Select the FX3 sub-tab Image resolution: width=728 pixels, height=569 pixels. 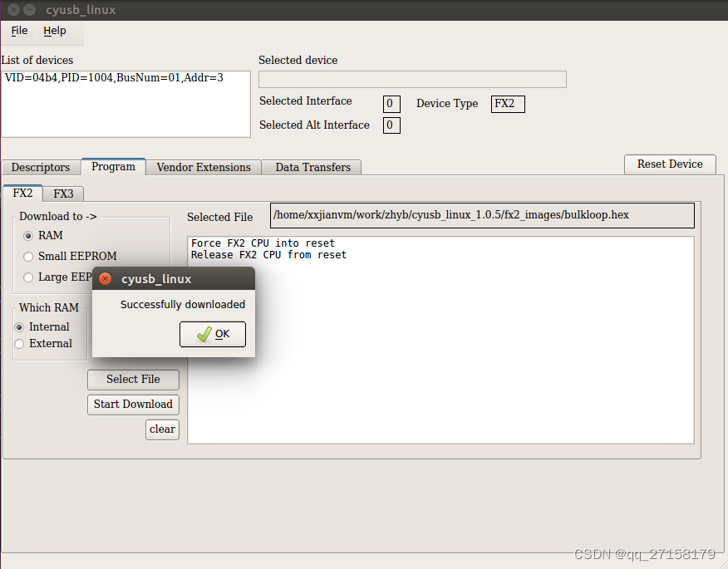coord(63,193)
